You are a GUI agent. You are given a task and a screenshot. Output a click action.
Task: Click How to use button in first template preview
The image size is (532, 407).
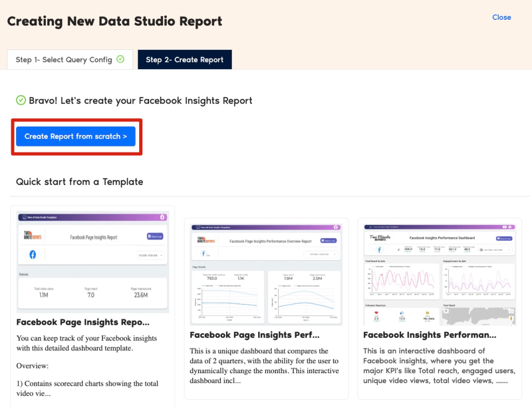(x=155, y=237)
